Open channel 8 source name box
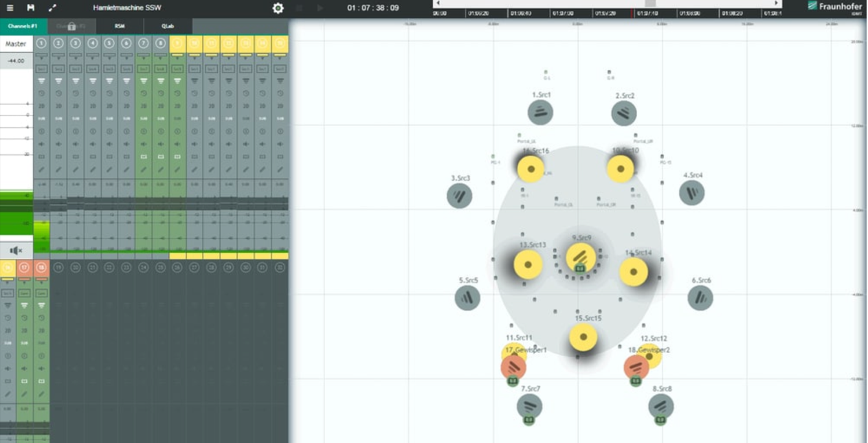This screenshot has width=868, height=443. coord(160,69)
